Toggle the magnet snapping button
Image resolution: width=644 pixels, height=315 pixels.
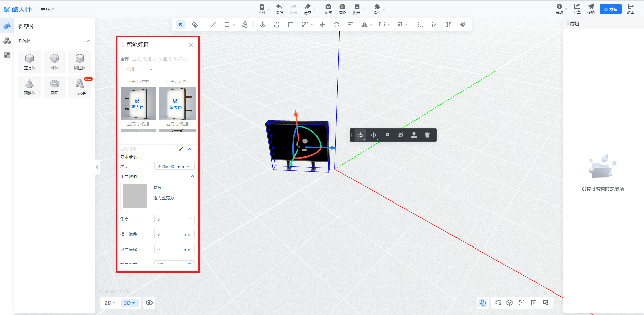point(483,303)
